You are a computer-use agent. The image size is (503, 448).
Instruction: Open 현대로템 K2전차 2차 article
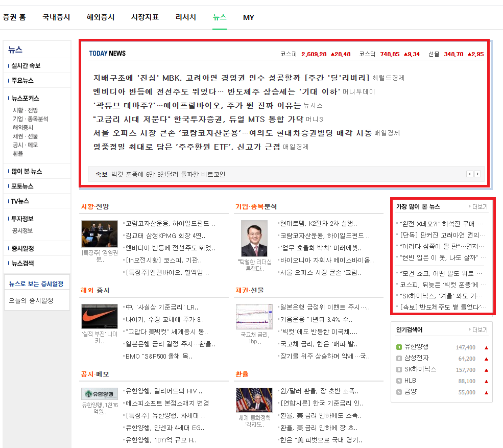pyautogui.click(x=319, y=224)
